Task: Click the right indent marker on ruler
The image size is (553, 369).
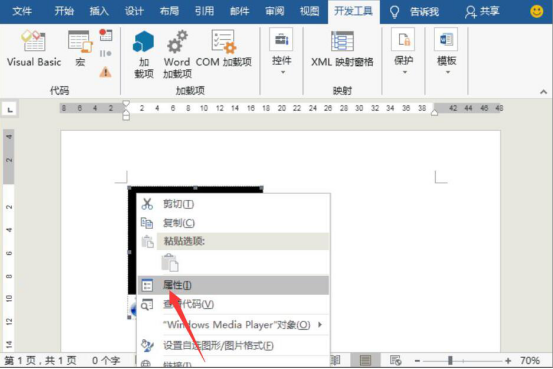Action: click(434, 113)
